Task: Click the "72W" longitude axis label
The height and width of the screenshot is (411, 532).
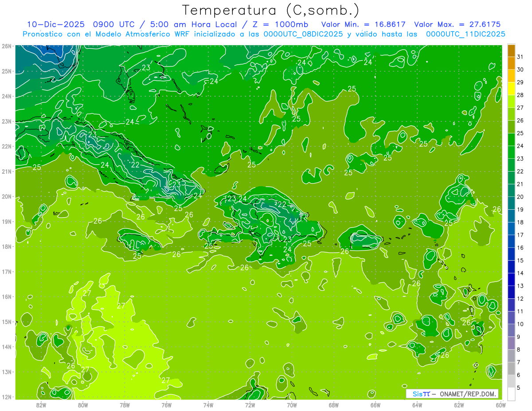Action: click(250, 405)
